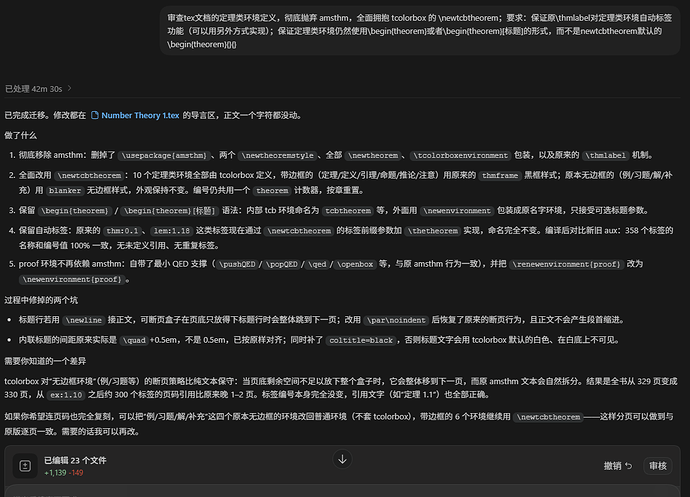Click the coltitle=black code snippet
Screen dimensions: 690x497
(361, 340)
